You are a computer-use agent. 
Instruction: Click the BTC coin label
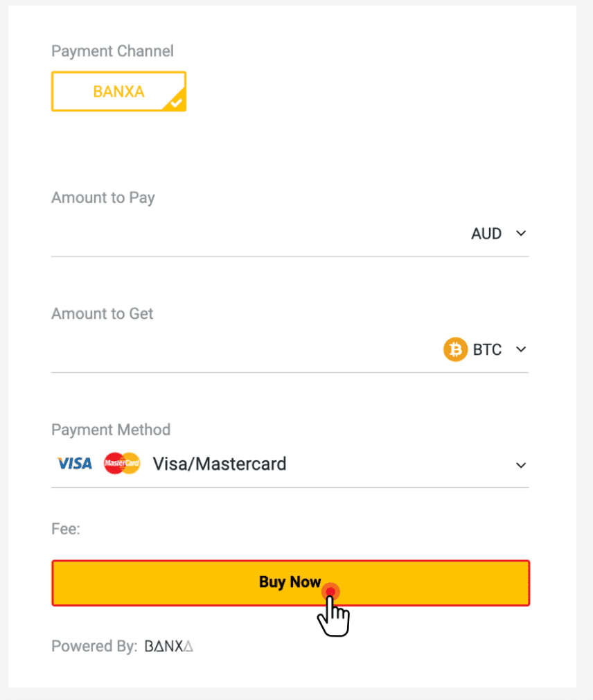click(x=487, y=349)
